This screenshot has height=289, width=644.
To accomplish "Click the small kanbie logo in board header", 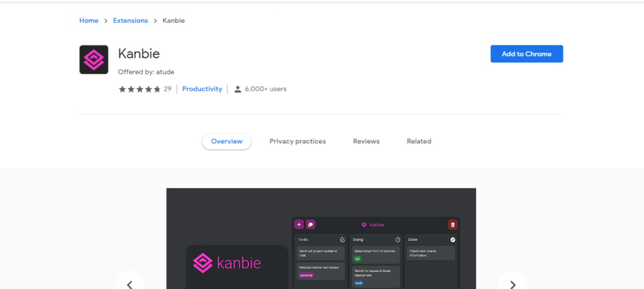I will point(373,225).
